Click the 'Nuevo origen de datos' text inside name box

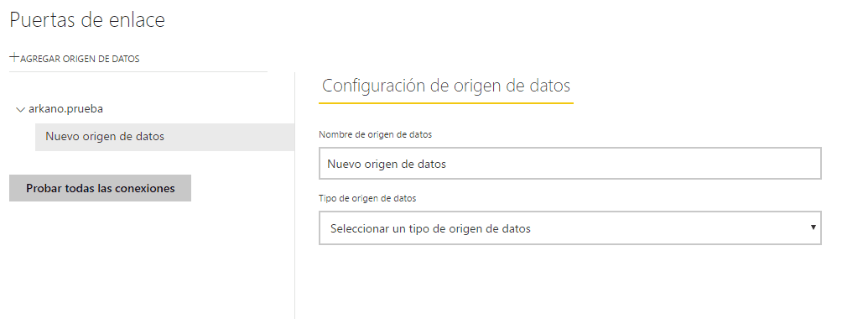(387, 164)
